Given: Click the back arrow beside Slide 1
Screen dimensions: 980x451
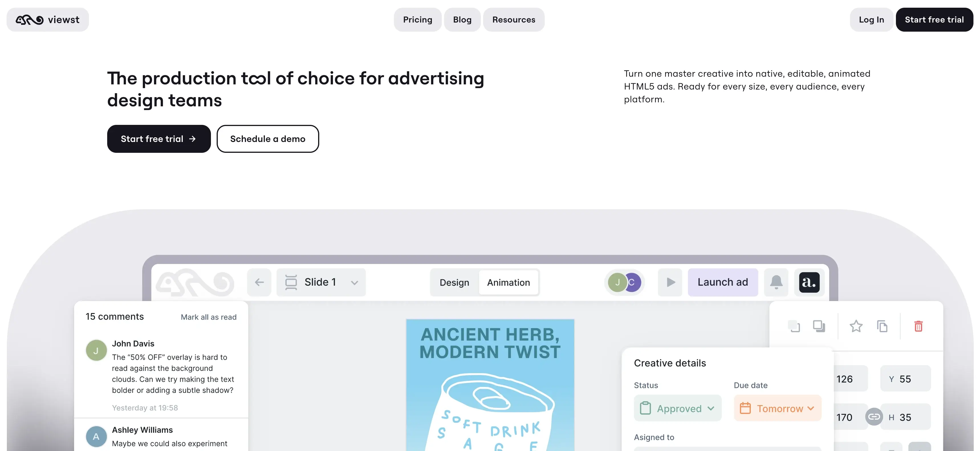Looking at the screenshot, I should (x=259, y=282).
